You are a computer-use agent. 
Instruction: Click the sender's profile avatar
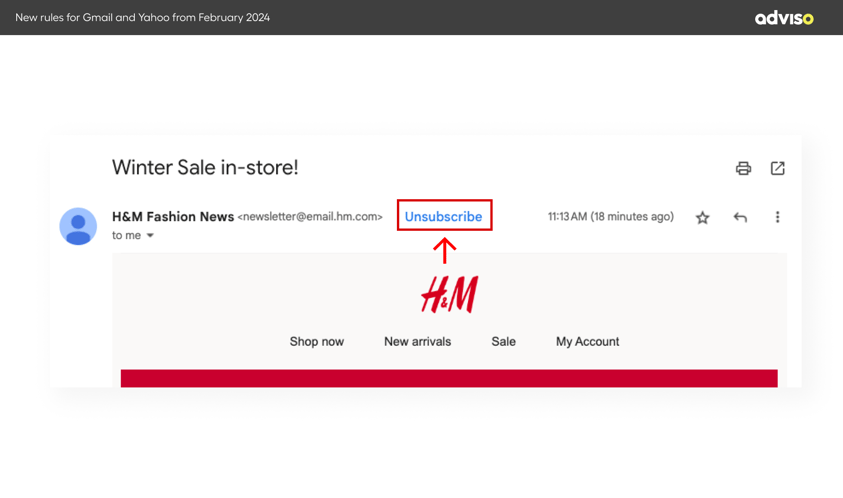78,226
